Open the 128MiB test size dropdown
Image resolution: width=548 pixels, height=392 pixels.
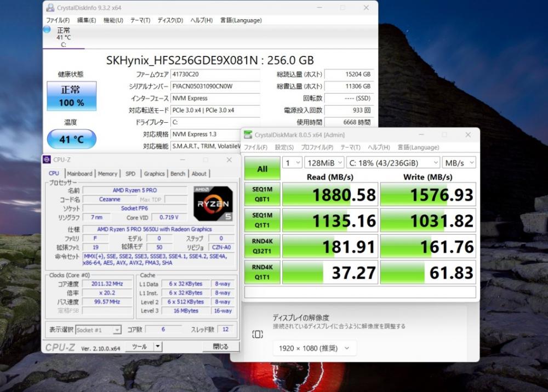coord(324,163)
